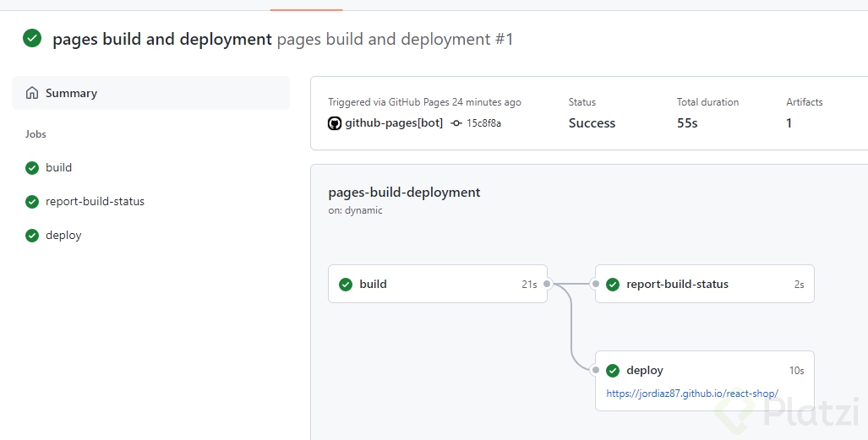Click green check icon beside sidebar deploy job

click(x=32, y=236)
